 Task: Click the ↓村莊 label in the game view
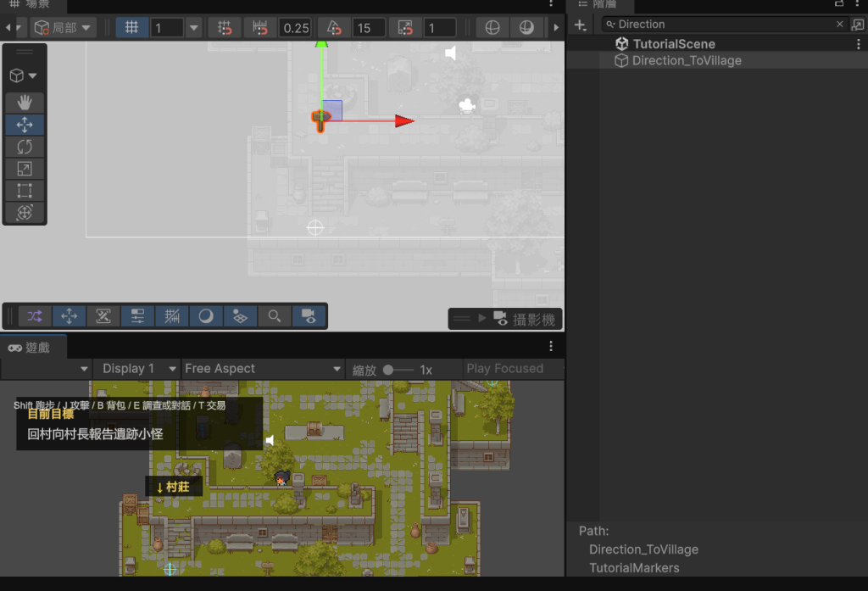pyautogui.click(x=173, y=487)
